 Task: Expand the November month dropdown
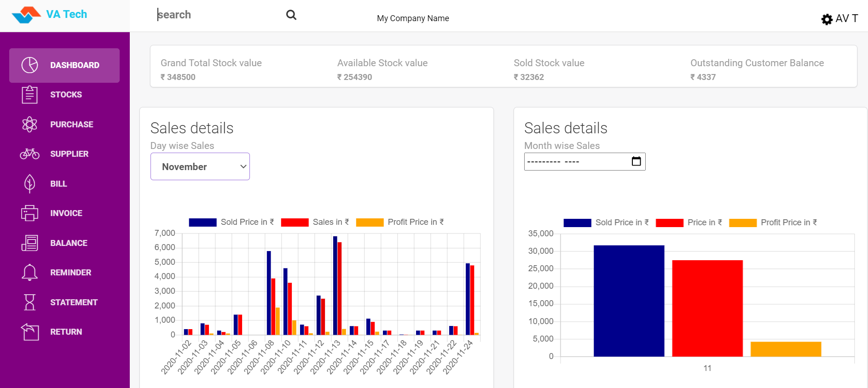200,167
